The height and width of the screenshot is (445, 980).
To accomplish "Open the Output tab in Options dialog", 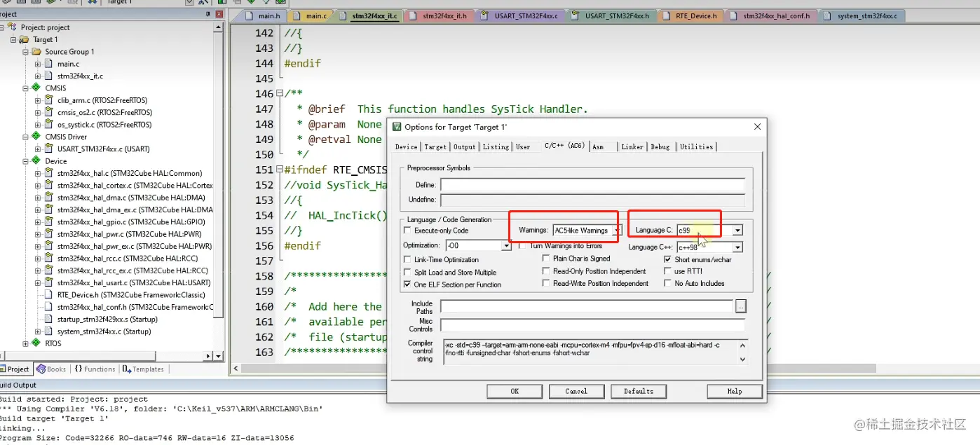I will [x=464, y=147].
